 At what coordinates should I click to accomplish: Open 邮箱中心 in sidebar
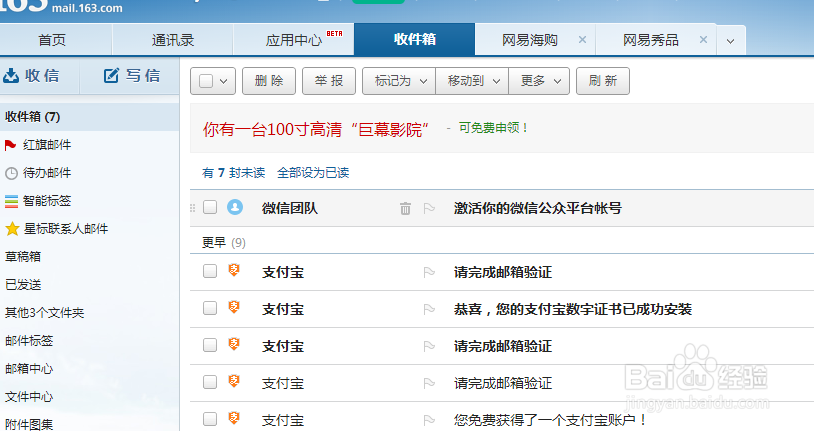click(x=29, y=369)
